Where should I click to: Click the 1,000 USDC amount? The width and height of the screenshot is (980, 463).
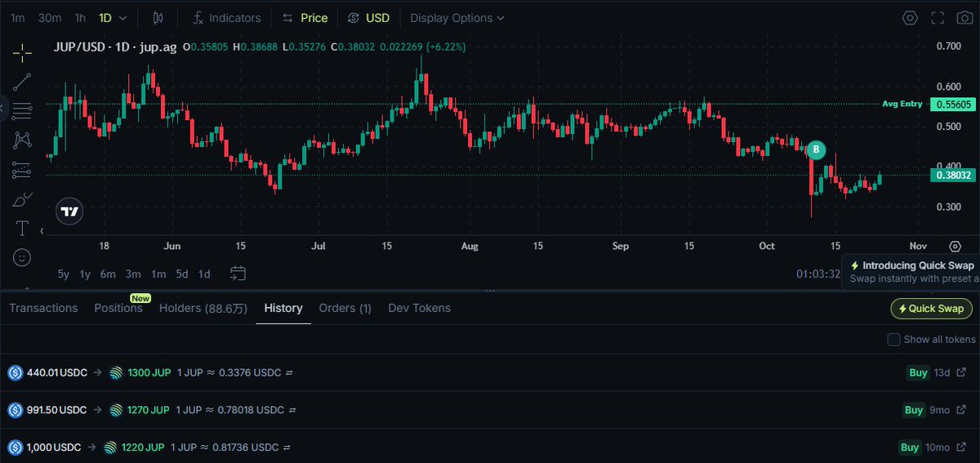[54, 447]
